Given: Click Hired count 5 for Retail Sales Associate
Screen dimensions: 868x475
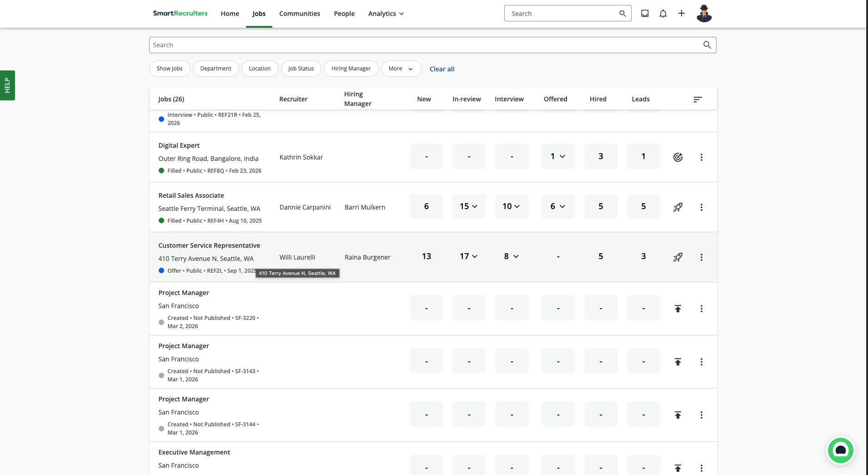Looking at the screenshot, I should (x=601, y=206).
